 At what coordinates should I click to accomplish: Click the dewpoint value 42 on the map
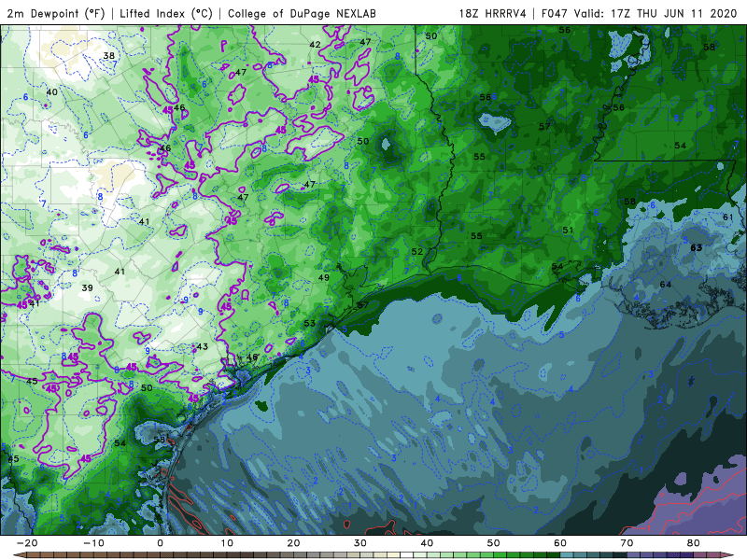click(x=315, y=45)
